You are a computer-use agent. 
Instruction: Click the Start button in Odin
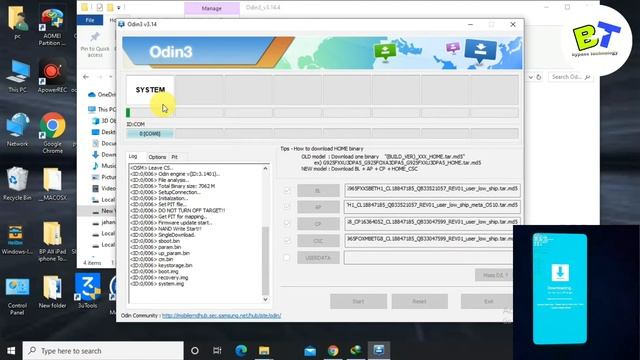point(358,301)
